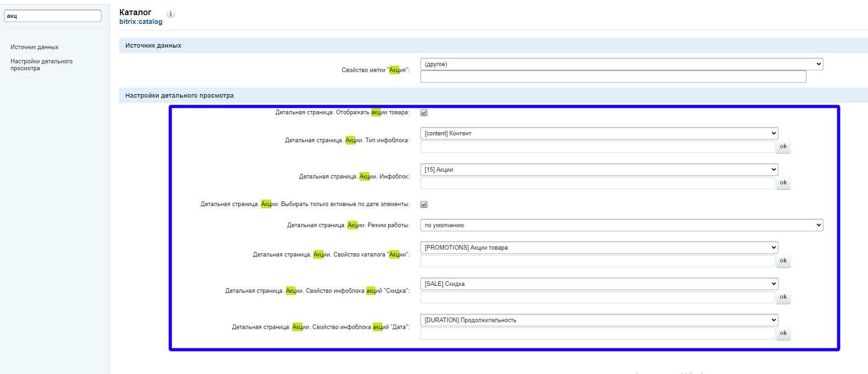
Task: Open the '[content] Контент' infoblock type dropdown
Action: 599,134
